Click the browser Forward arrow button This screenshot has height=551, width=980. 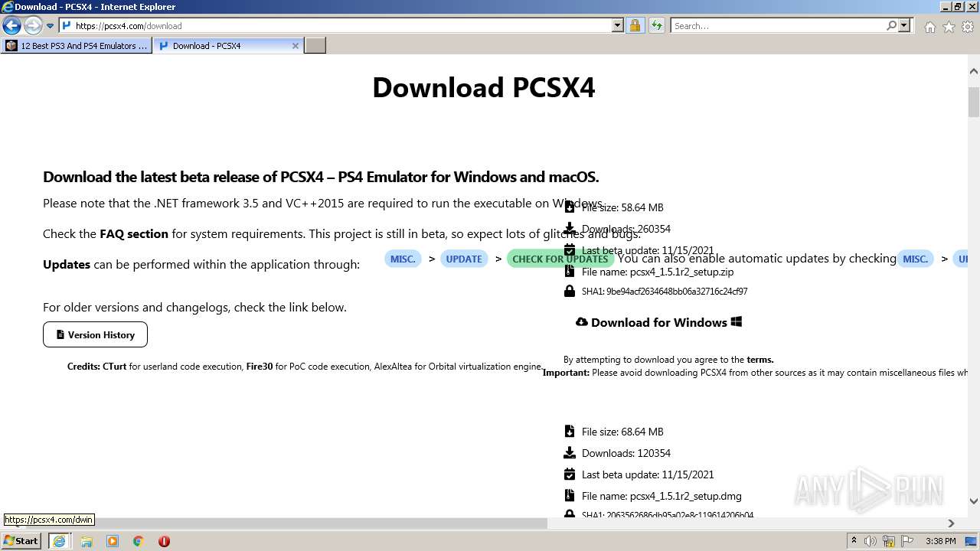tap(32, 26)
